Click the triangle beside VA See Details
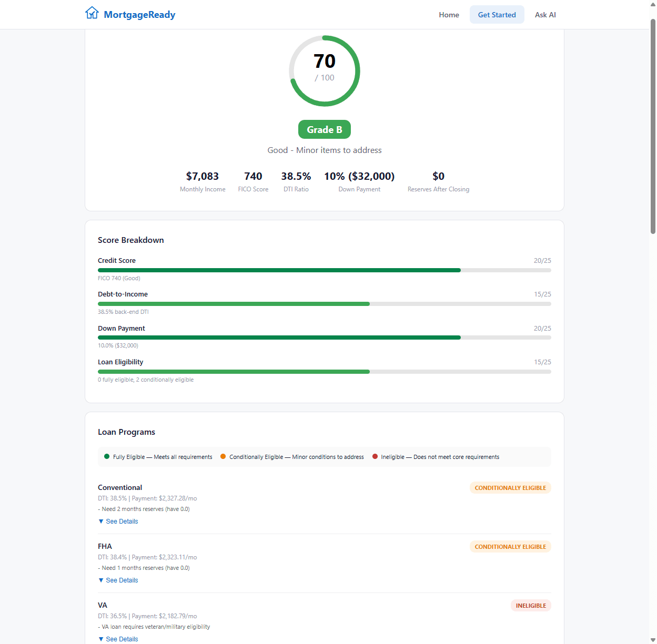 click(x=101, y=639)
